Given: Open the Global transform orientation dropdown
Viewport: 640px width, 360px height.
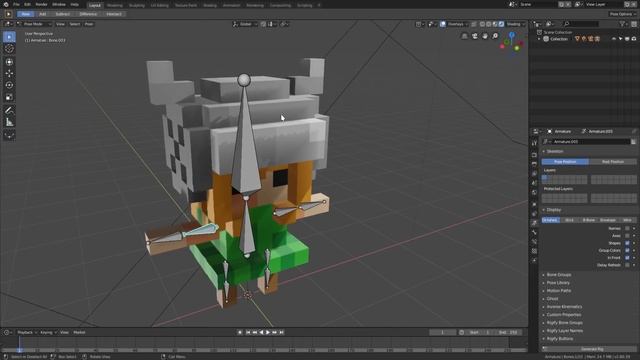Looking at the screenshot, I should coord(245,24).
